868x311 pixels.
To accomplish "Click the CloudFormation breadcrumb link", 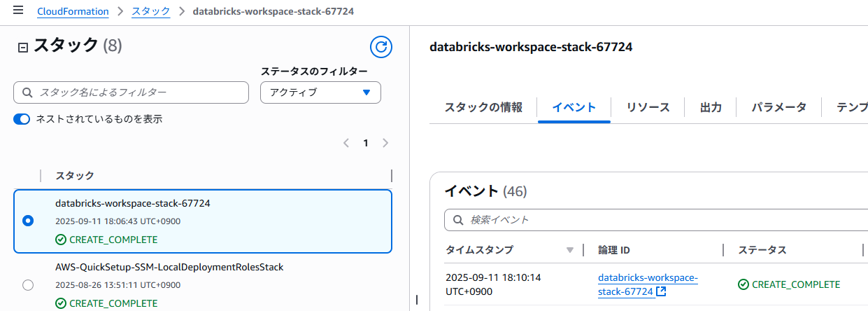I will point(73,11).
